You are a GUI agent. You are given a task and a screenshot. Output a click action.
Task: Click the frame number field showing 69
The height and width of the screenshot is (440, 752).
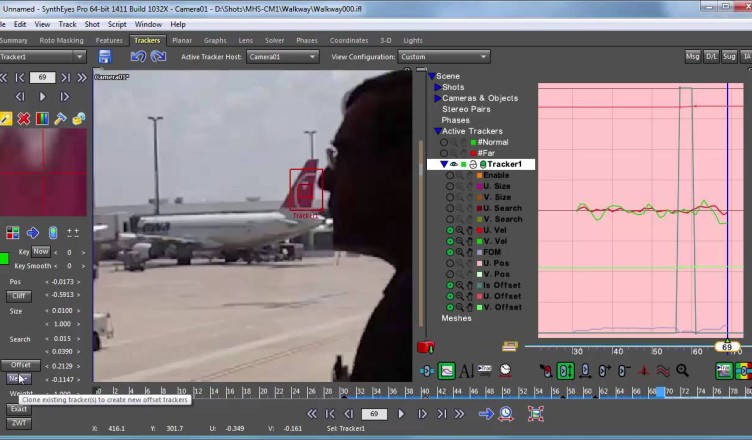(42, 77)
